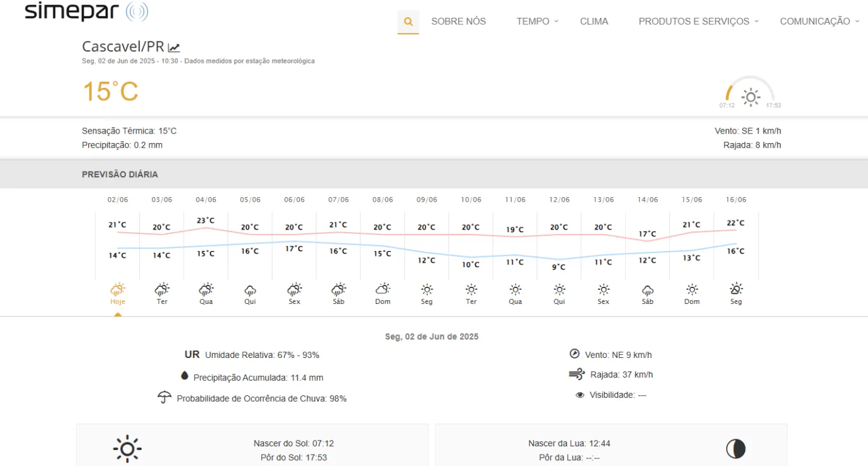
Task: Select the Ter 10/06 sunny icon
Action: 471,289
